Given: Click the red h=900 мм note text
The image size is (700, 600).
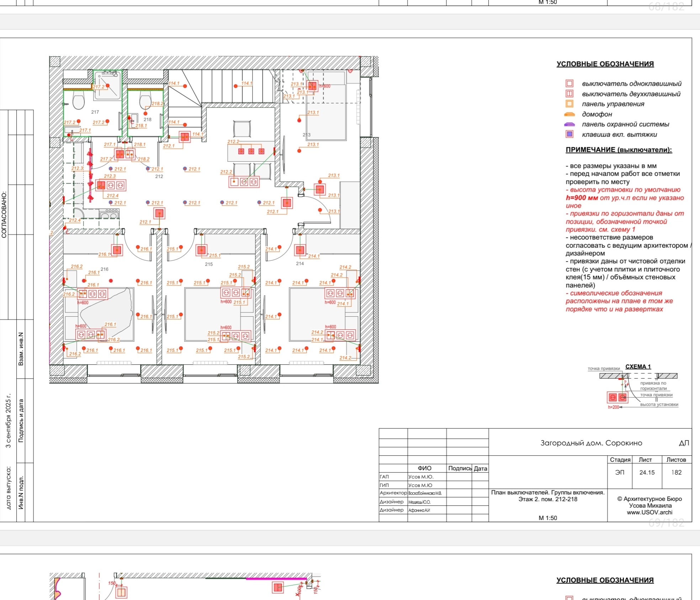Looking at the screenshot, I should pos(582,198).
